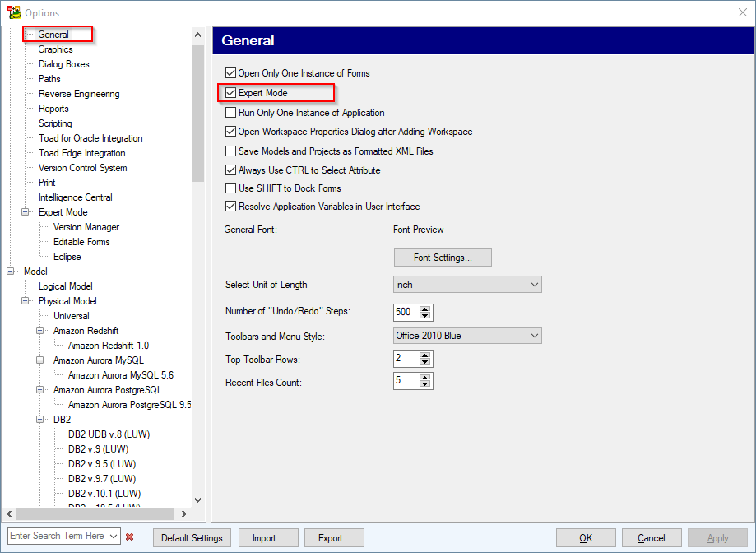Open the Scripting options page
Screen dimensions: 756x553
pyautogui.click(x=55, y=123)
